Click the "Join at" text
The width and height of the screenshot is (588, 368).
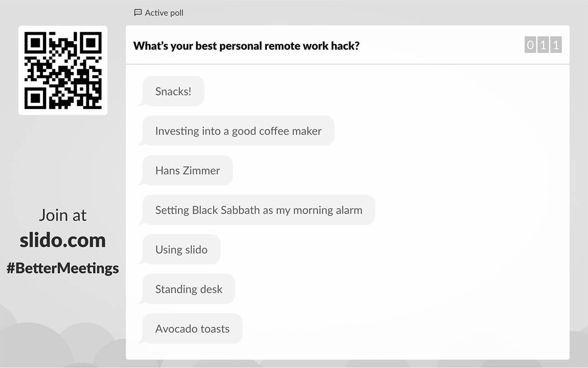[62, 215]
